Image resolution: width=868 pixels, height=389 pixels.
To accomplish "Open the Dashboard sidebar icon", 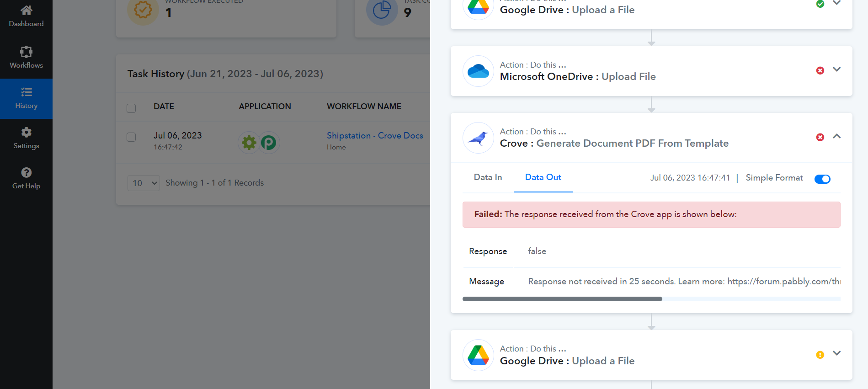I will pyautogui.click(x=26, y=10).
